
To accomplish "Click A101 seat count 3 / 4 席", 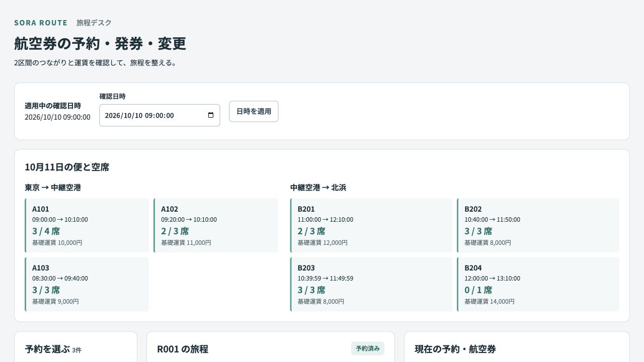I will [46, 231].
